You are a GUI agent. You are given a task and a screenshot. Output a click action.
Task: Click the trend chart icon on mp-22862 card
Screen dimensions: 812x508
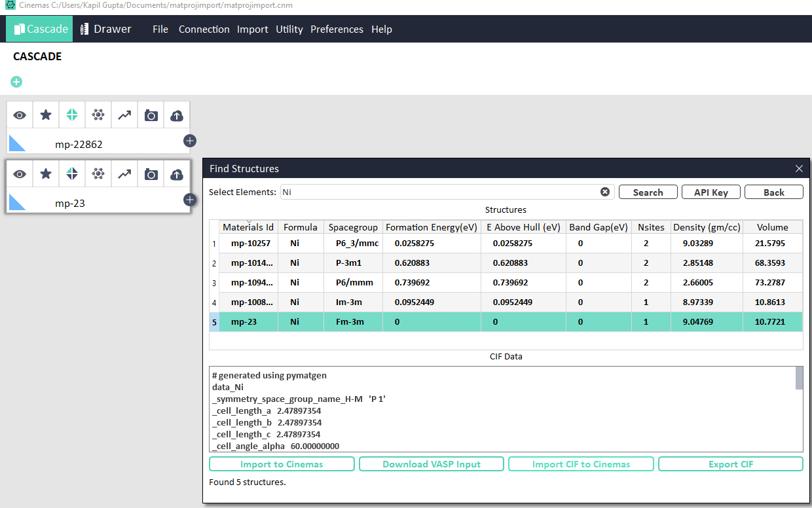(124, 115)
